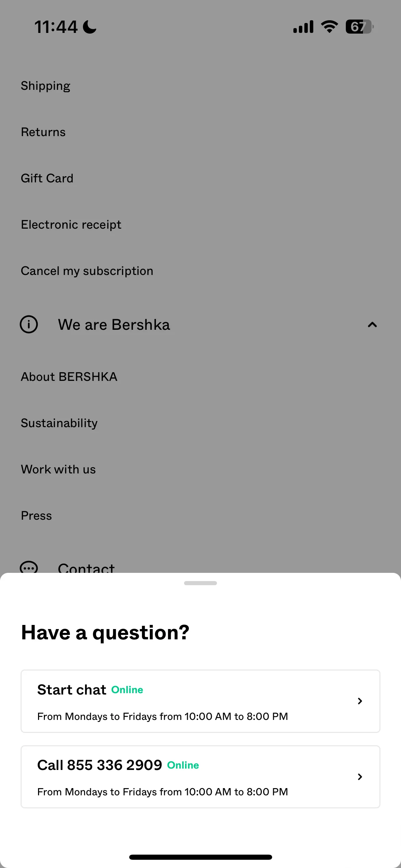Expand the Contact section header
401x868 pixels.
point(200,567)
